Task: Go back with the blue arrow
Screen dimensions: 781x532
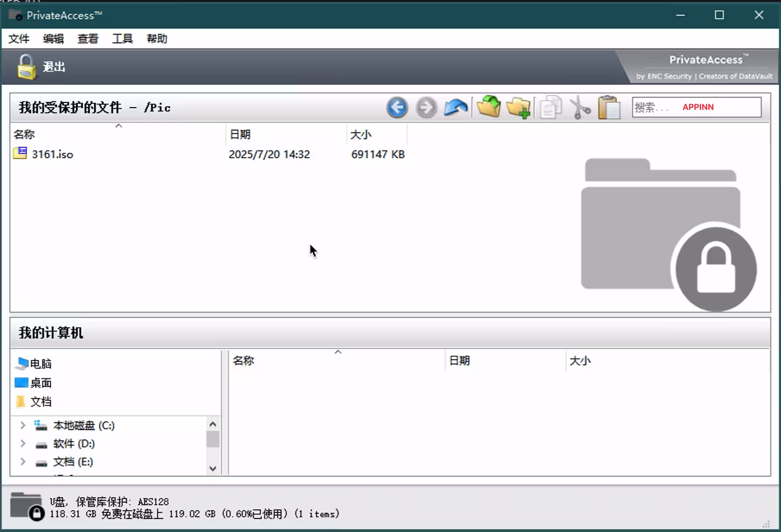Action: coord(397,108)
